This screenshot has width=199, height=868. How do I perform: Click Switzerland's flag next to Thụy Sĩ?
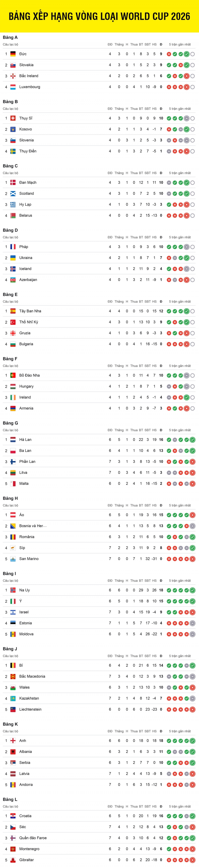coord(13,118)
